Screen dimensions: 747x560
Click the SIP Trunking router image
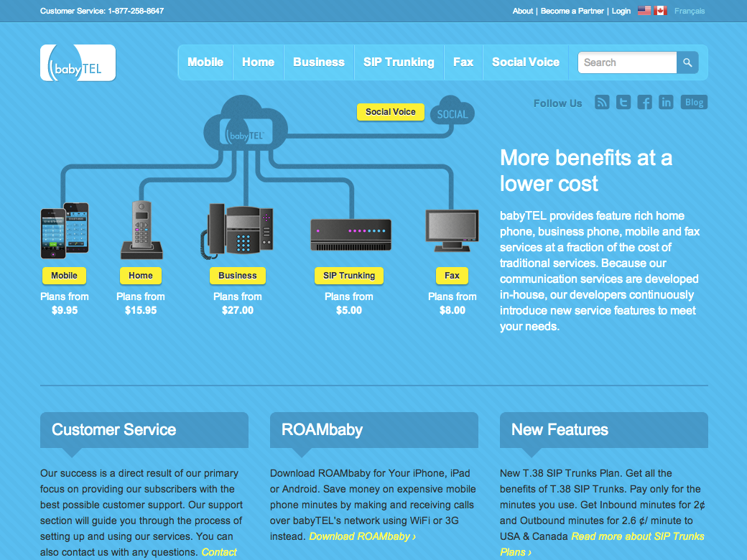tap(351, 235)
